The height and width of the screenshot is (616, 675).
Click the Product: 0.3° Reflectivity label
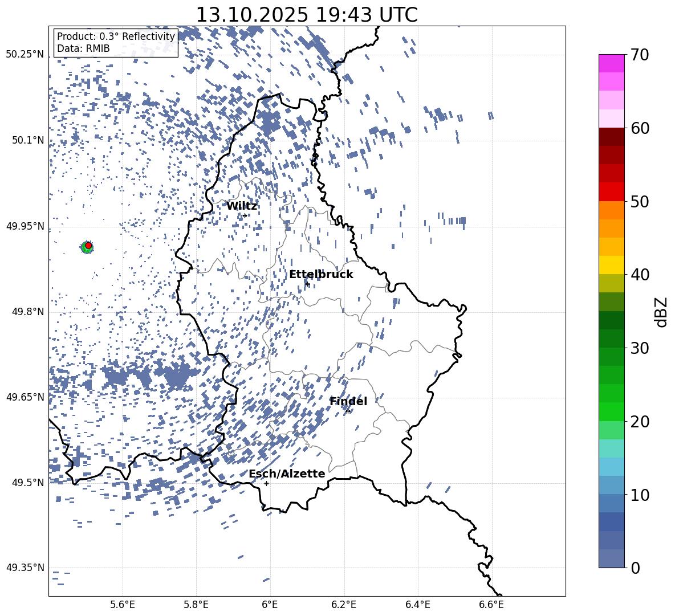(x=116, y=36)
